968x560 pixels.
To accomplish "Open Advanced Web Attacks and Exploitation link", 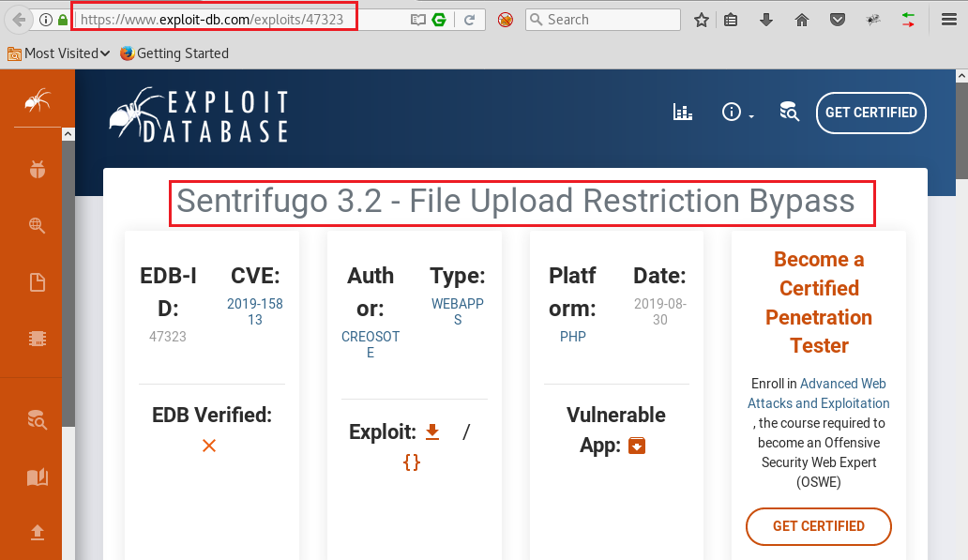I will pos(819,393).
